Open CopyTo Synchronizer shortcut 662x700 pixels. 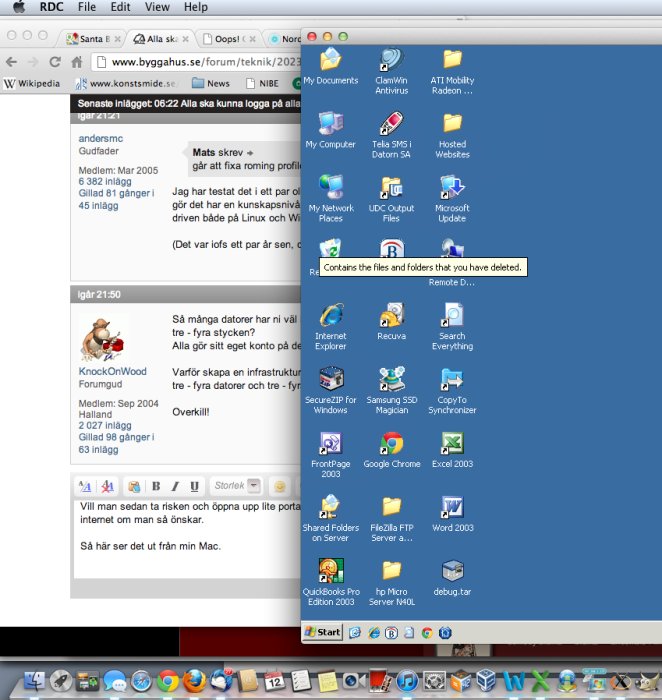pyautogui.click(x=452, y=390)
